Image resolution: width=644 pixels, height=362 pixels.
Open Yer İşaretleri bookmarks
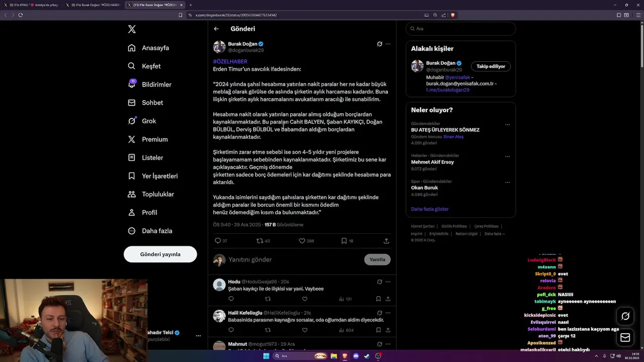(152, 176)
